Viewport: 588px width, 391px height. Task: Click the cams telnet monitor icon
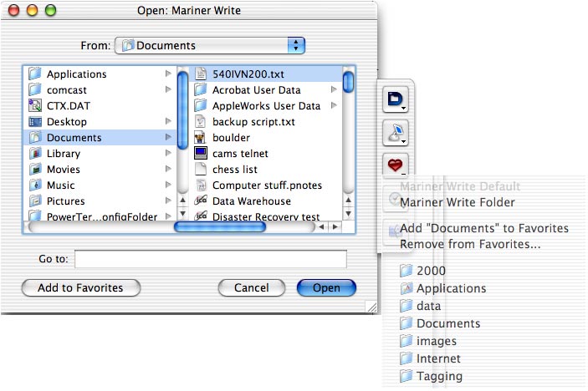[201, 153]
